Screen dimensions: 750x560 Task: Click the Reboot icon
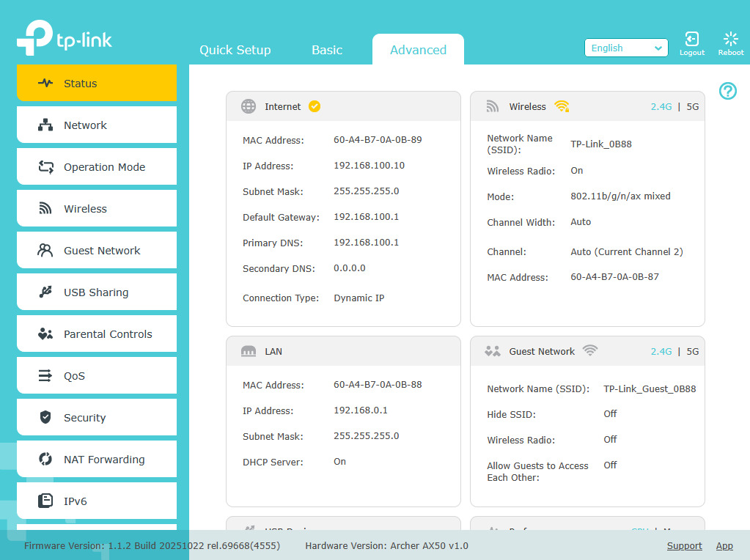(x=730, y=39)
